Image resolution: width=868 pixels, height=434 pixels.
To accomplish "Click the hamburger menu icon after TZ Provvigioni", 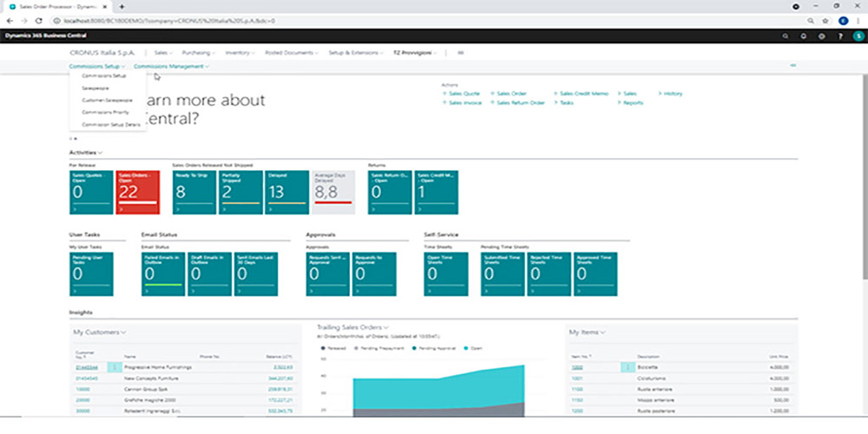I will 460,52.
